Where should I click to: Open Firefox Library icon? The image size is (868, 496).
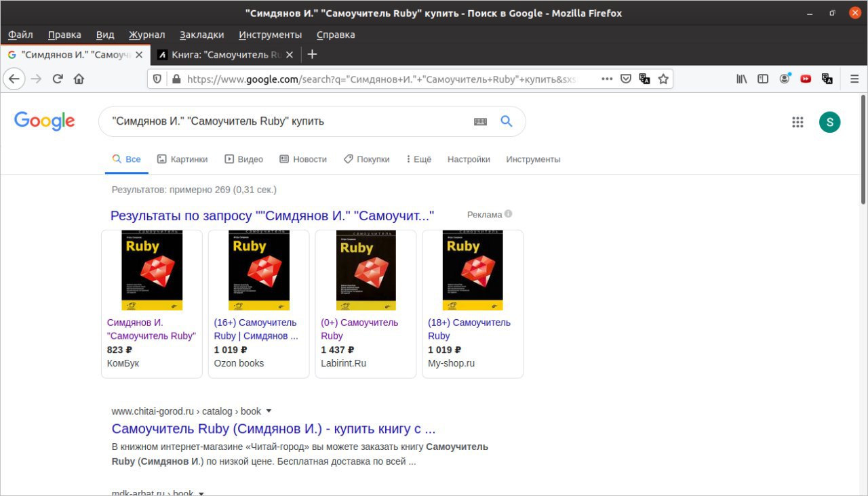click(742, 79)
